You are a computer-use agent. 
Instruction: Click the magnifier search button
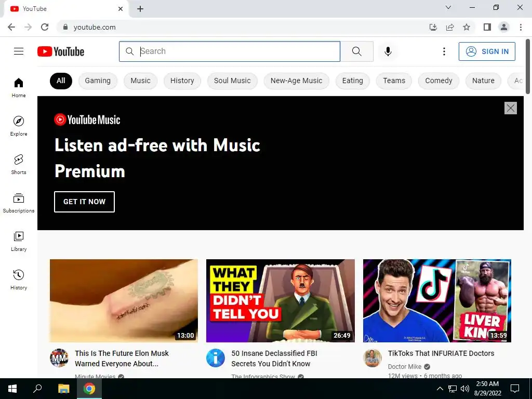click(x=356, y=51)
